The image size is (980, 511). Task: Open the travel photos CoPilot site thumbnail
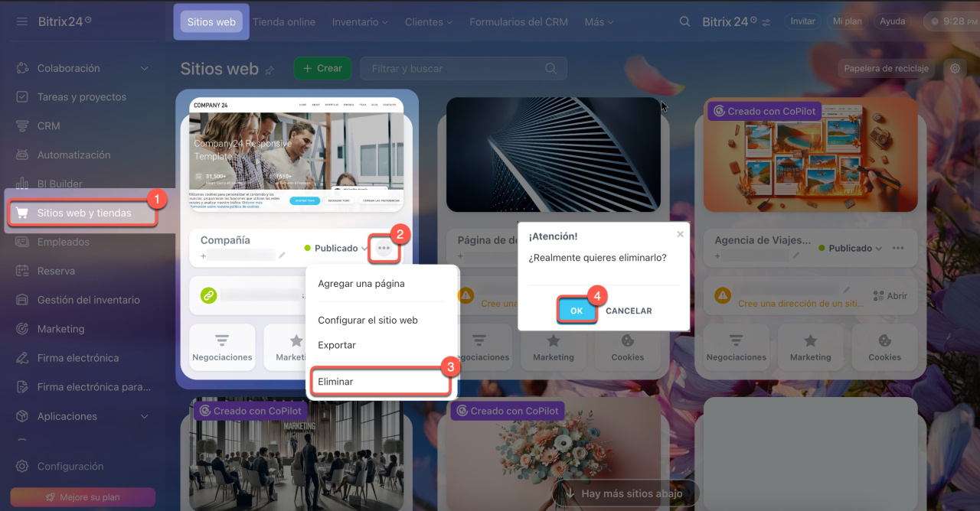click(x=810, y=155)
